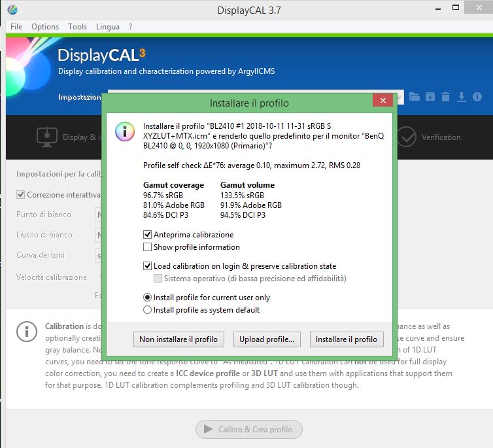Click the 96.7% sRGB coverage value
The height and width of the screenshot is (448, 493).
(163, 196)
